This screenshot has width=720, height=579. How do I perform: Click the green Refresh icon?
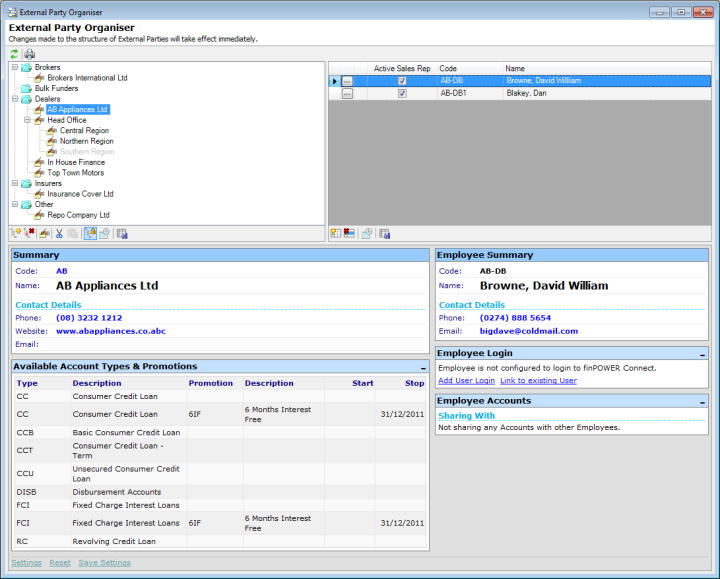(x=14, y=54)
